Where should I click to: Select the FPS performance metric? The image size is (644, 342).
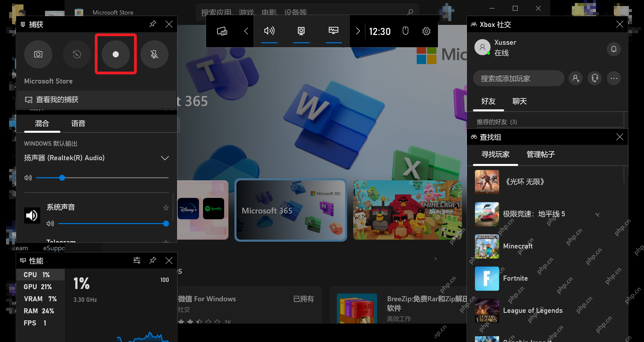[x=41, y=323]
